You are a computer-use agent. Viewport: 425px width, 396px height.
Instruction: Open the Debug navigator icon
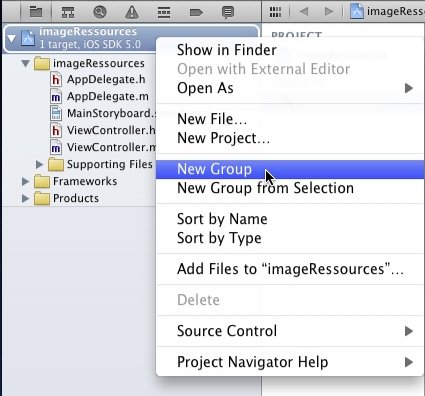point(164,12)
